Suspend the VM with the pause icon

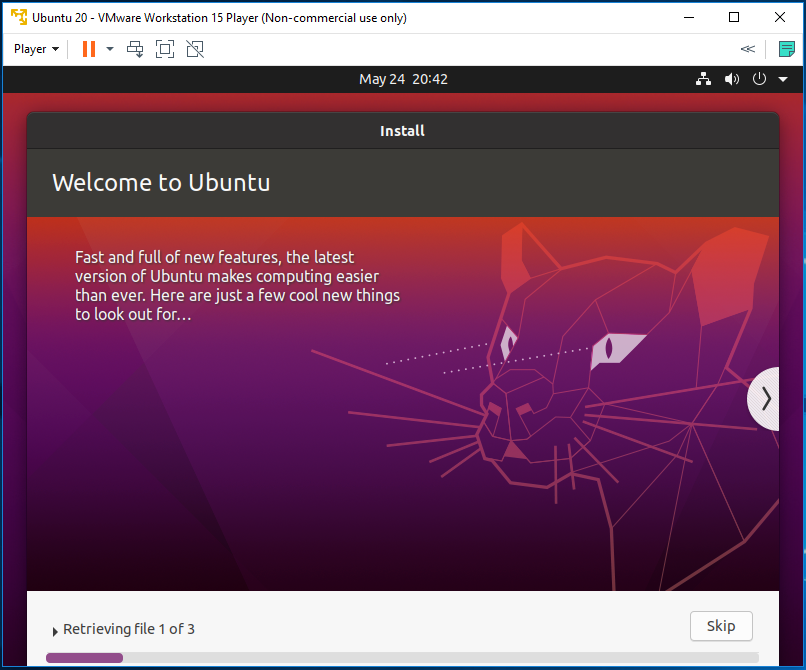coord(89,49)
